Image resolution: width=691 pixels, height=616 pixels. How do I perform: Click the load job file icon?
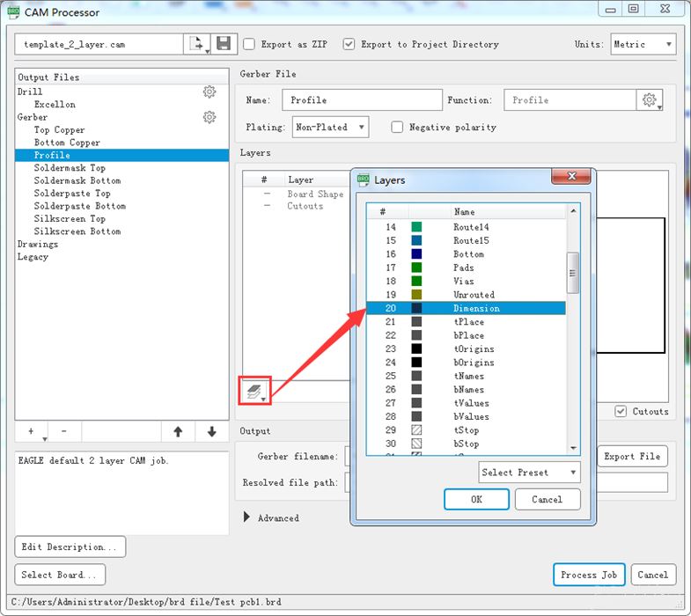click(197, 44)
